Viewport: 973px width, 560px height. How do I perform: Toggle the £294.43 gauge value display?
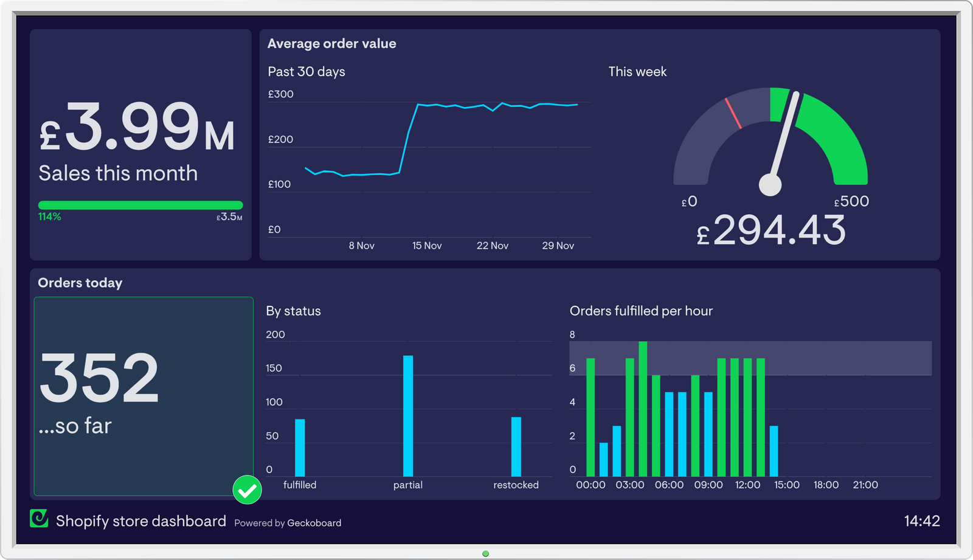click(x=772, y=231)
